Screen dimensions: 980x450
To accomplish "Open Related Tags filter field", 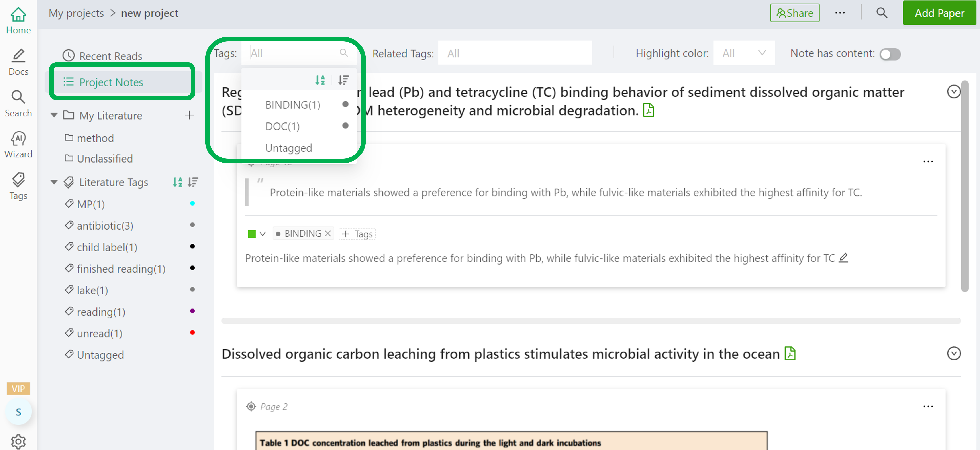I will [x=515, y=53].
